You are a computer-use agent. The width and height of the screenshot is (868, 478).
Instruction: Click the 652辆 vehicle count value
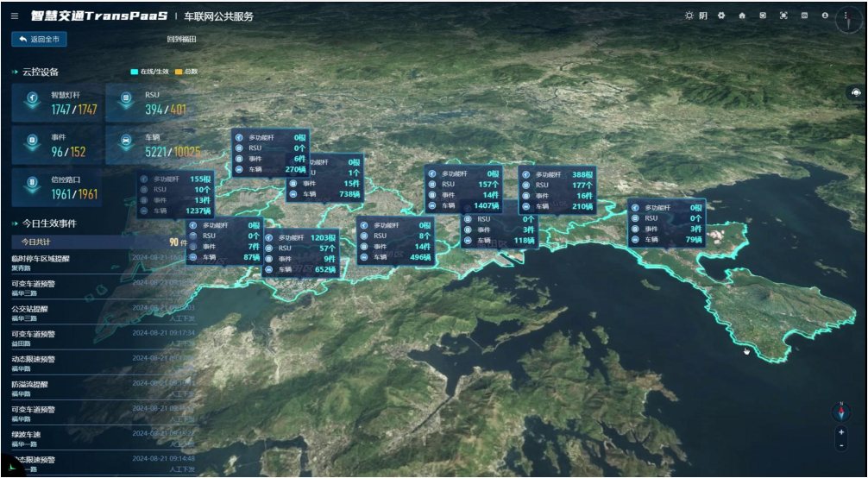pyautogui.click(x=325, y=270)
